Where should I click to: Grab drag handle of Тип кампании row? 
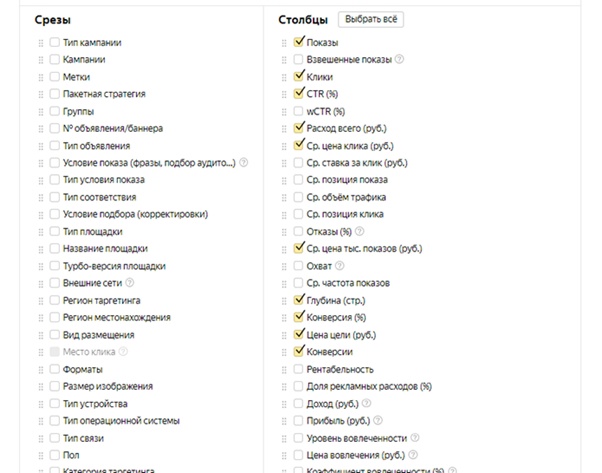(41, 43)
